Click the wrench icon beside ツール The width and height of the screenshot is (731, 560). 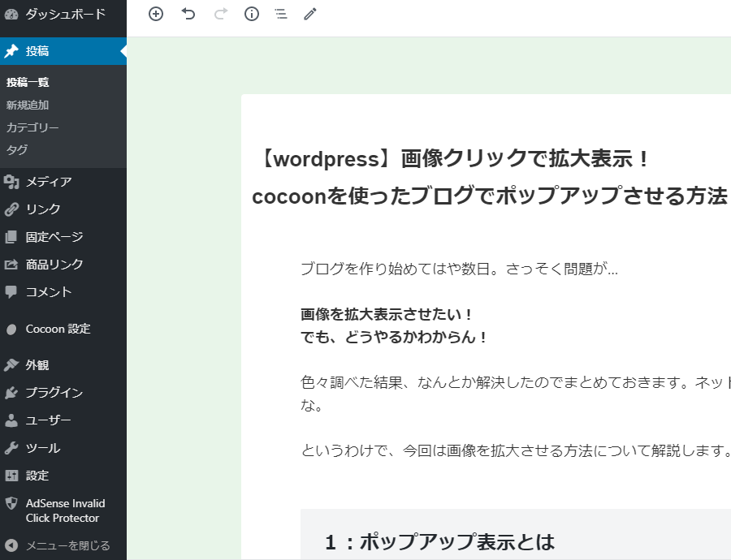[x=11, y=448]
